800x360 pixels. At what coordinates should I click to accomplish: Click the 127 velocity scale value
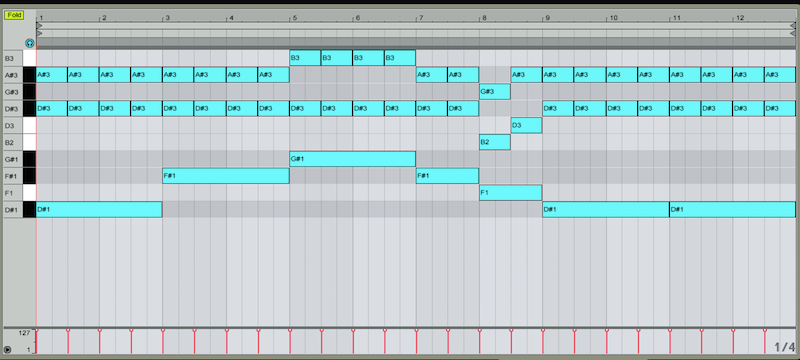[24, 333]
